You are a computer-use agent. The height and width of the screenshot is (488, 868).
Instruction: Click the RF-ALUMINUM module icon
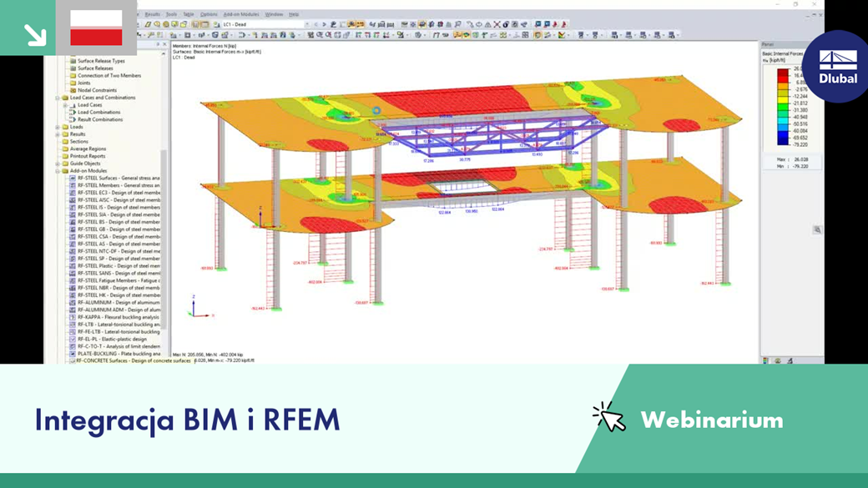click(73, 303)
